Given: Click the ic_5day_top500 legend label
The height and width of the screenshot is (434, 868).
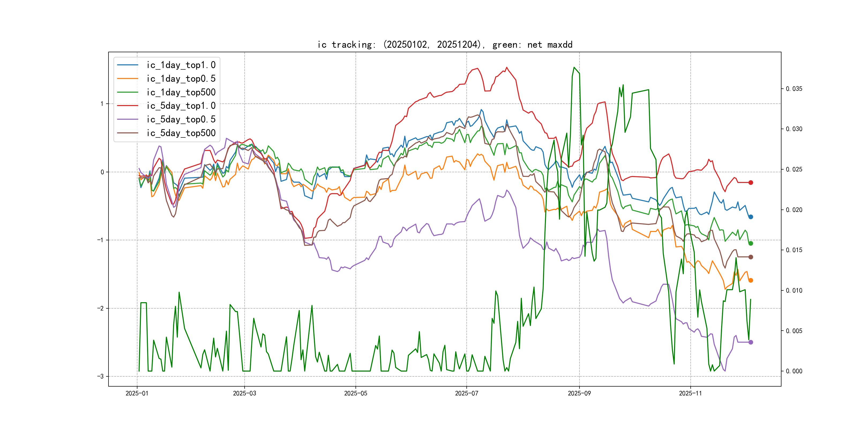Looking at the screenshot, I should click(x=181, y=133).
